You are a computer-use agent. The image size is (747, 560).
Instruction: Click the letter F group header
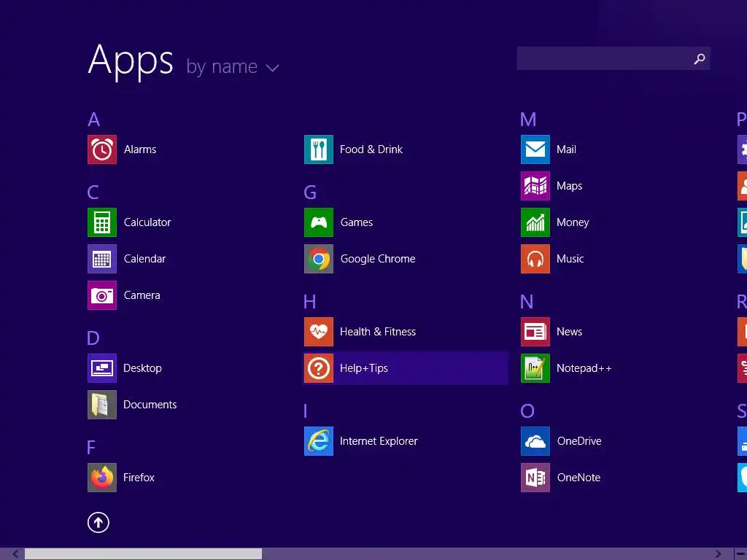[91, 448]
